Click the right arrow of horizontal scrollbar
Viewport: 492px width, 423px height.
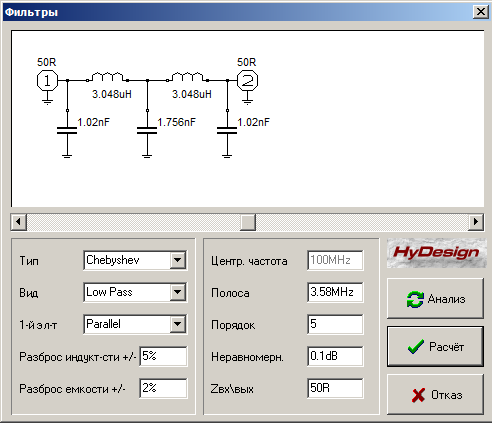coord(476,222)
